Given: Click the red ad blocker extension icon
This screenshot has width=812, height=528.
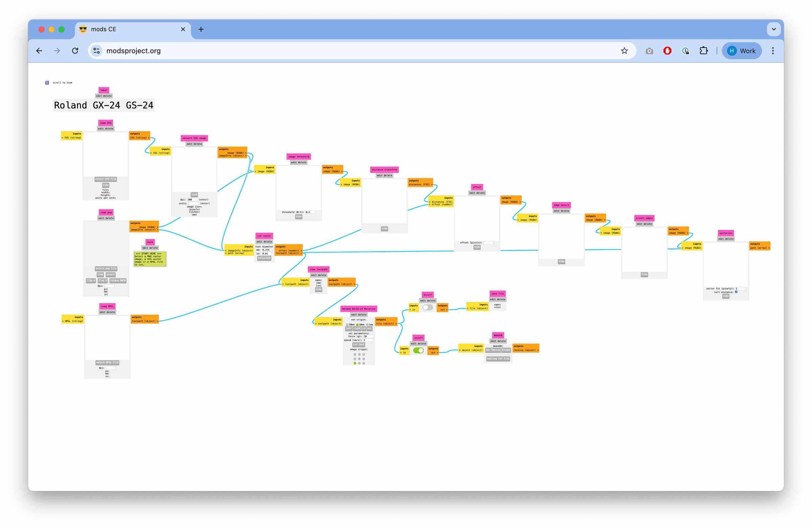Looking at the screenshot, I should (667, 51).
